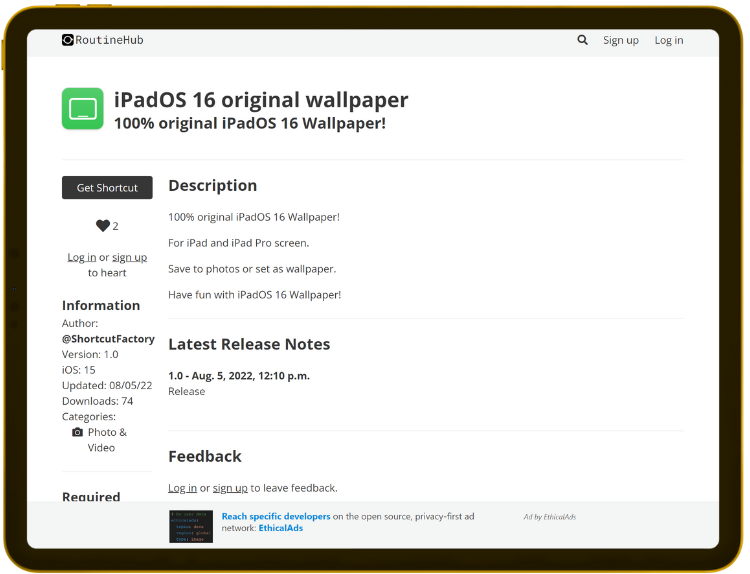Follow the Log in link under Feedback
750x574 pixels.
coord(182,488)
